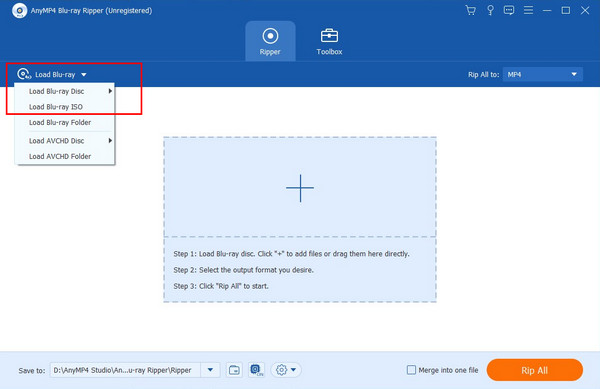600x389 pixels.
Task: Click the Load Blu-ray disc icon
Action: (24, 74)
